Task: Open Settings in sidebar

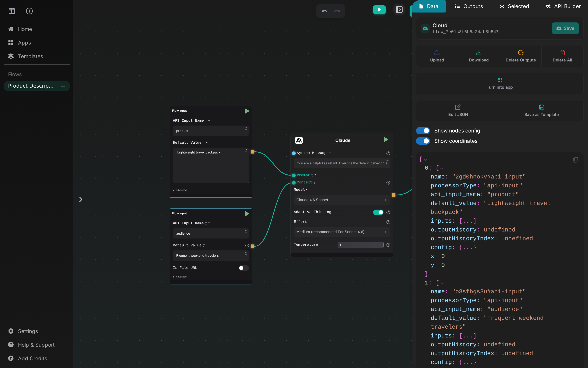Action: click(23, 331)
